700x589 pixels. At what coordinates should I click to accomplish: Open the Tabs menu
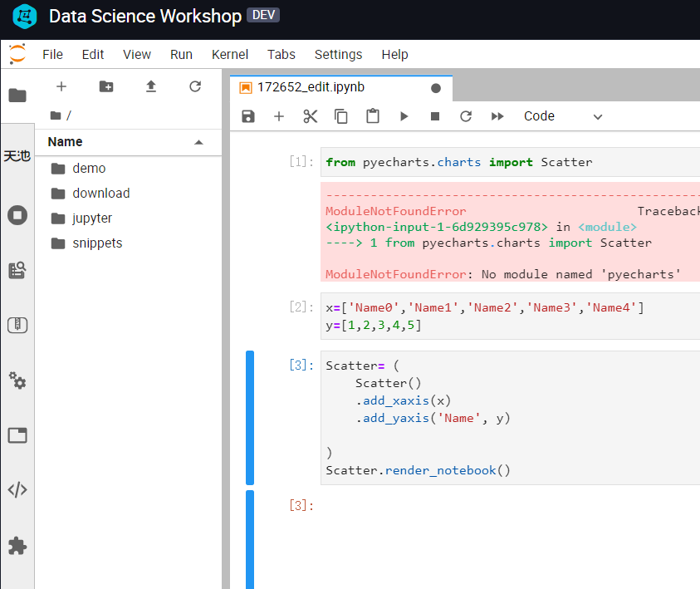pyautogui.click(x=281, y=55)
